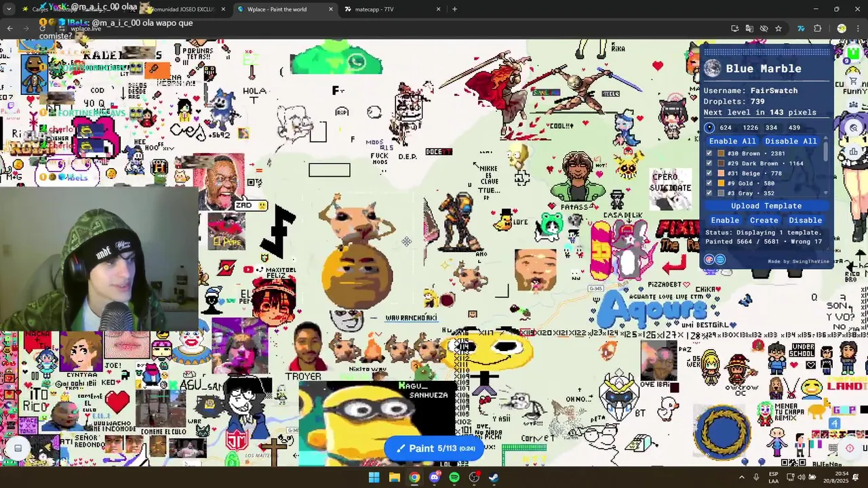
Task: Uncheck the #29 Dark Brown checkbox
Action: click(x=709, y=163)
